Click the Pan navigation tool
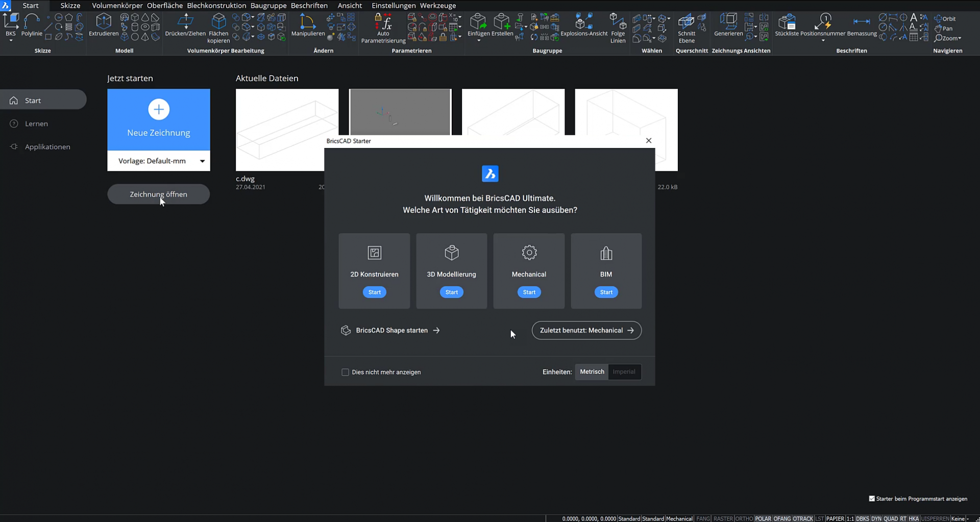 (x=943, y=29)
